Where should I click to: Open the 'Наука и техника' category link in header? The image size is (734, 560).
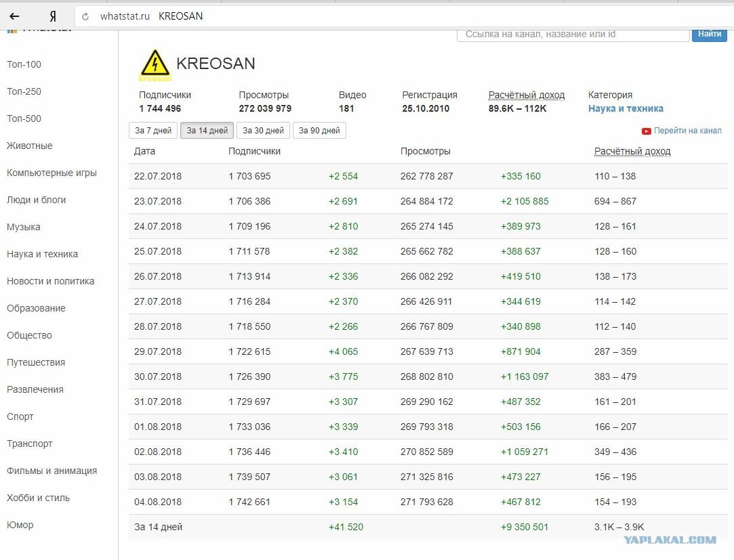626,108
